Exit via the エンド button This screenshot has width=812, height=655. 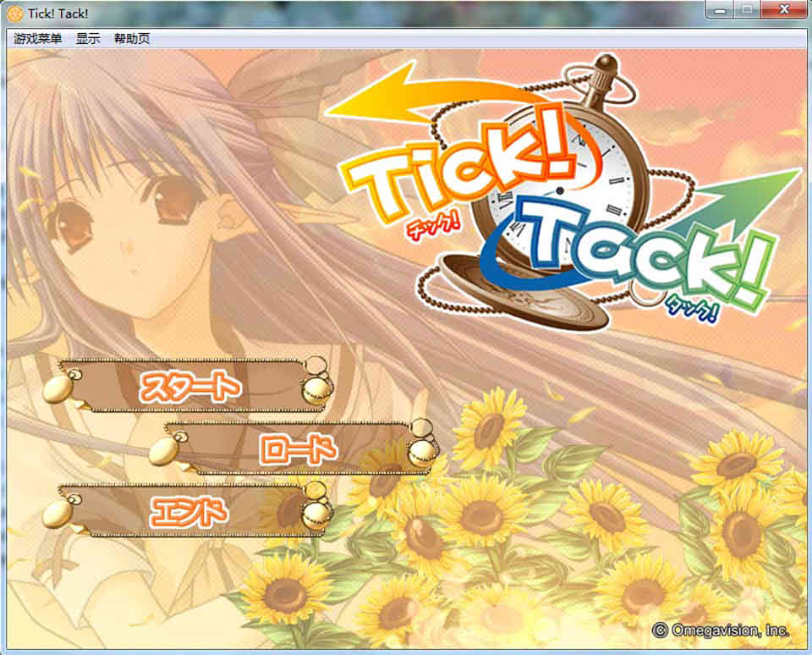coord(189,511)
